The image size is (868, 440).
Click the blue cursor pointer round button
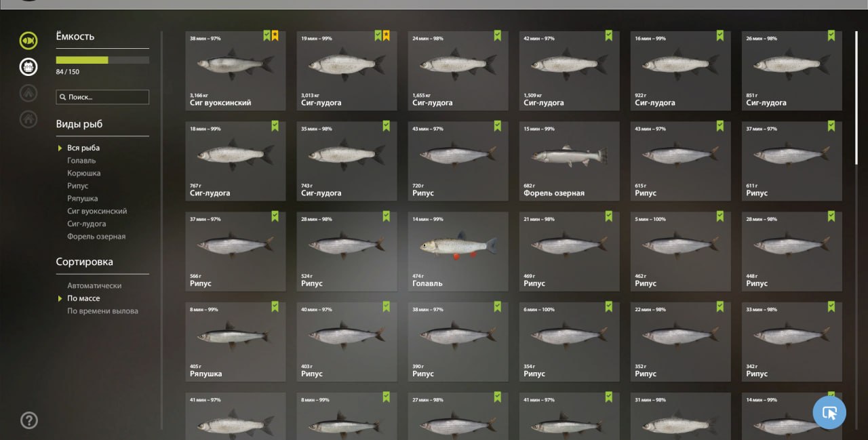[x=829, y=412]
